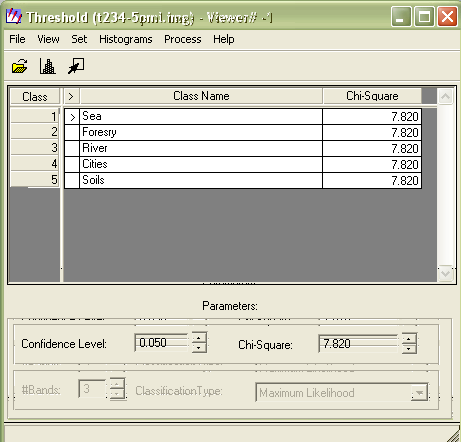Click the Class Name column header
The height and width of the screenshot is (442, 461).
[x=201, y=96]
